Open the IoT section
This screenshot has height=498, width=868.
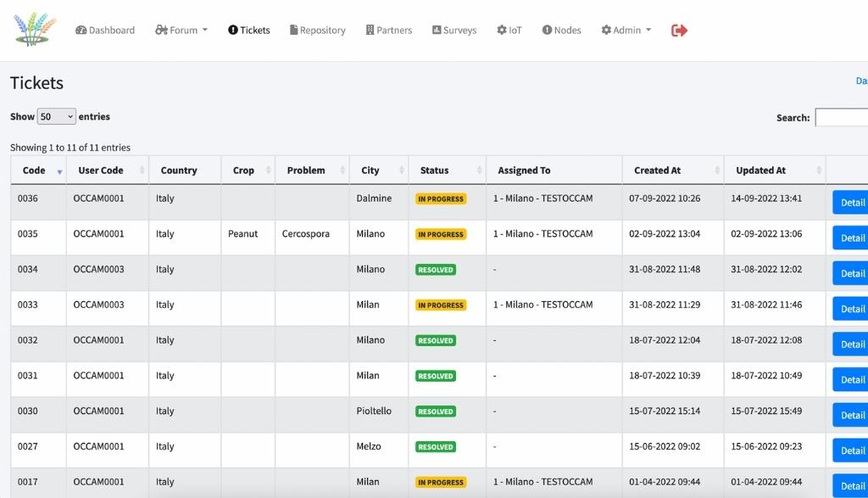[x=509, y=31]
